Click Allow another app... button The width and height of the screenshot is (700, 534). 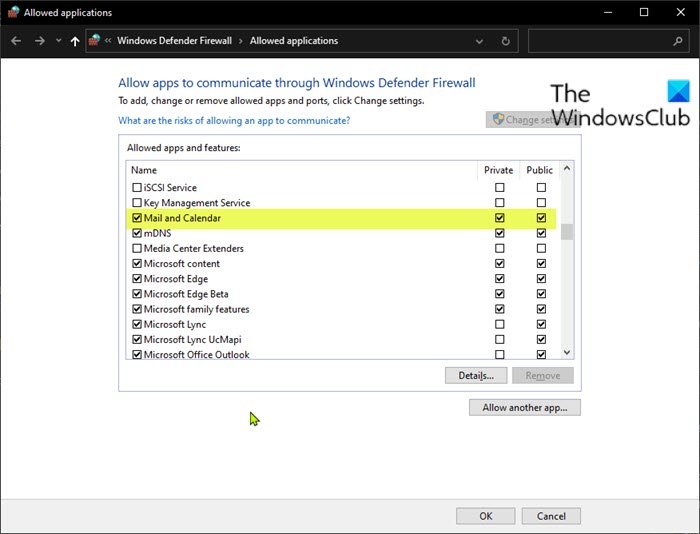tap(525, 407)
